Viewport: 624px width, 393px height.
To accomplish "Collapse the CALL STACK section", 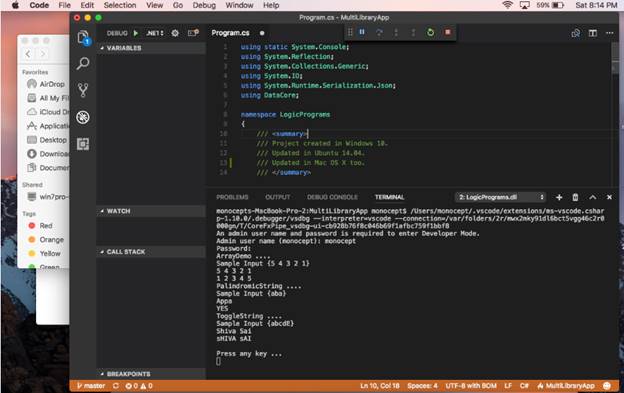I will [151, 252].
